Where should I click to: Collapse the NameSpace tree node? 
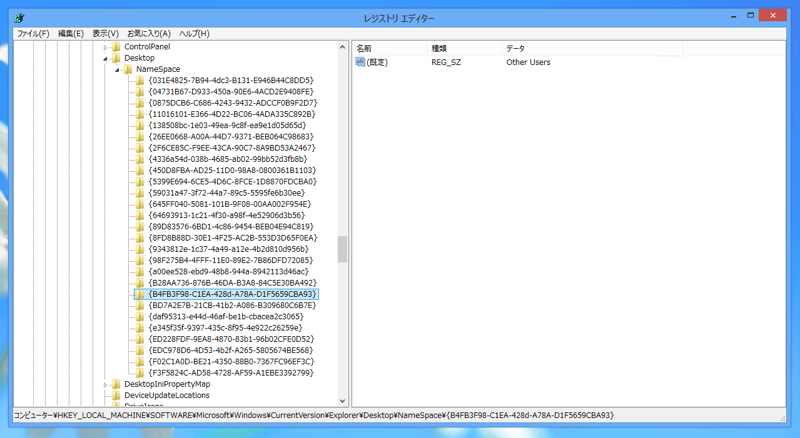pos(117,69)
